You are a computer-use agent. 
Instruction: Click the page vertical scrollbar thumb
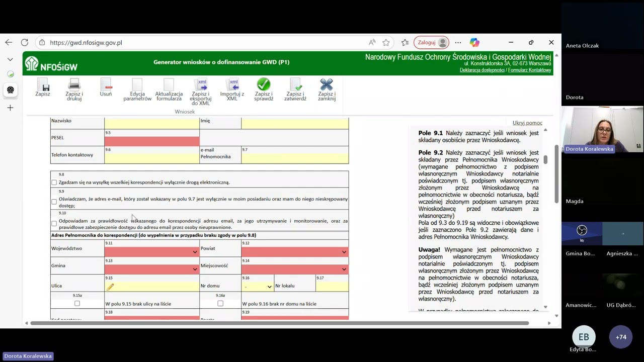click(556, 174)
